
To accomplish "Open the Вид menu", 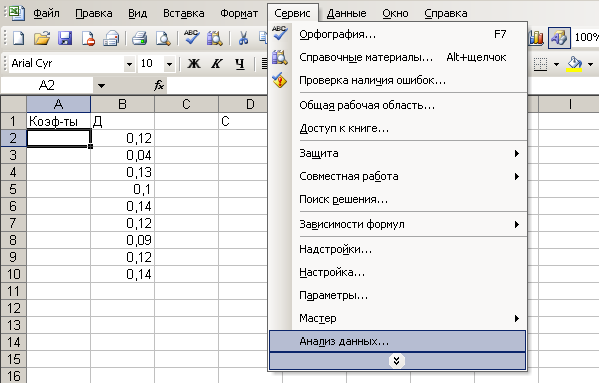I will [x=137, y=13].
